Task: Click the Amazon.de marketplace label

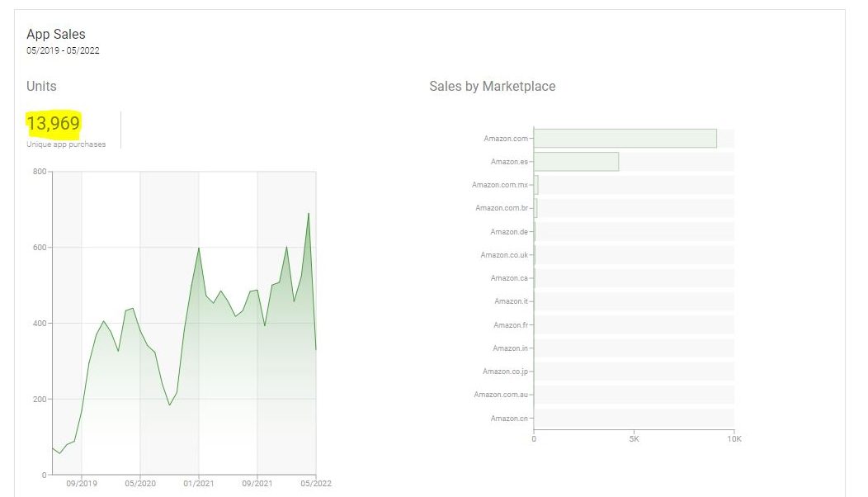Action: (509, 232)
